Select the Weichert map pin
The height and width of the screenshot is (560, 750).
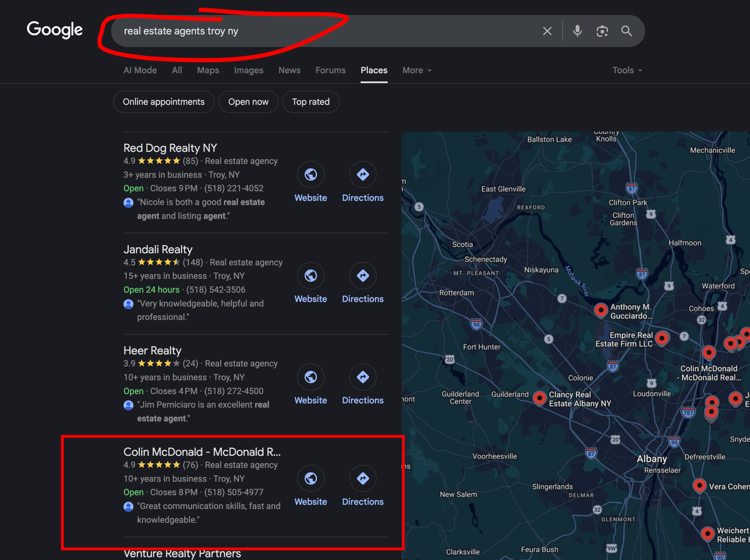708,534
